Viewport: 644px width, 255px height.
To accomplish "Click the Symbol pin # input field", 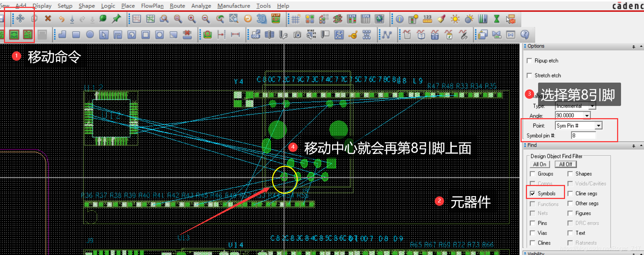I will click(x=583, y=135).
